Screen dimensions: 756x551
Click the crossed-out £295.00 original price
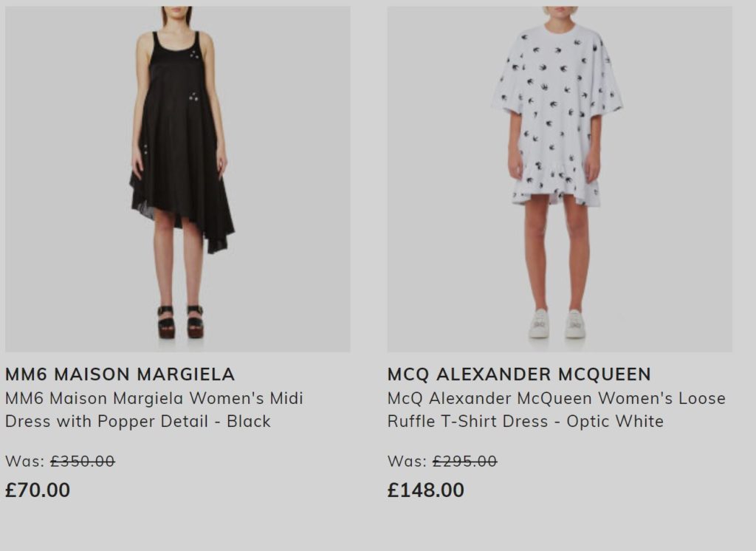465,461
